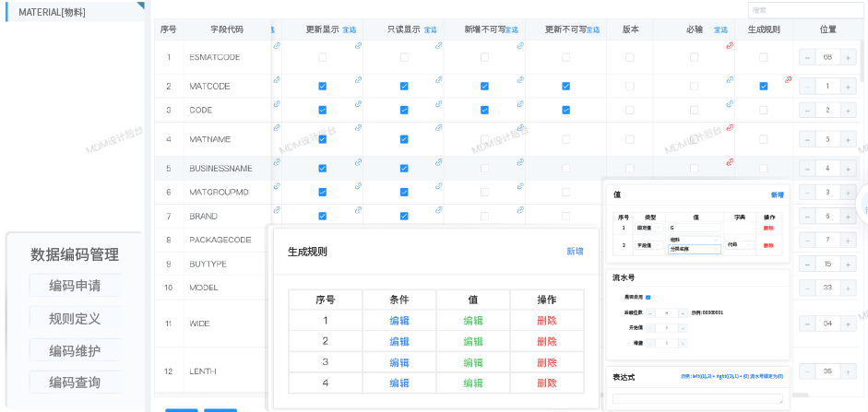Screen dimensions: 868x412
Task: Click minus icon on ESMATCODE position stepper
Action: tap(807, 57)
